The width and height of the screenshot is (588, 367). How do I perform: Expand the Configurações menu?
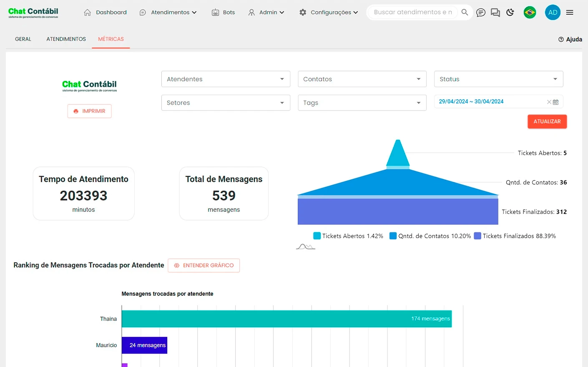coord(329,13)
